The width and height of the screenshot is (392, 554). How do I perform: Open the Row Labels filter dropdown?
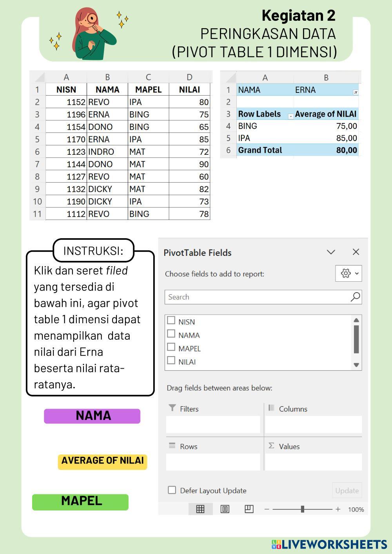[290, 116]
